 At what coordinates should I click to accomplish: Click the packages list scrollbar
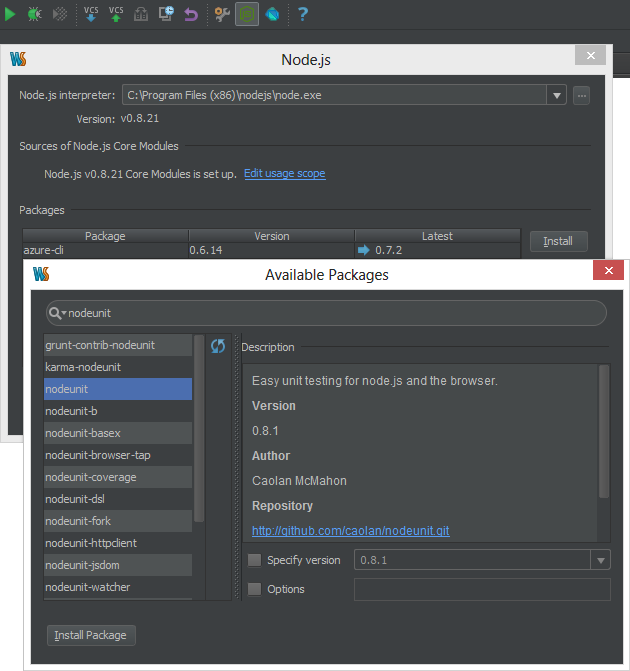click(199, 429)
